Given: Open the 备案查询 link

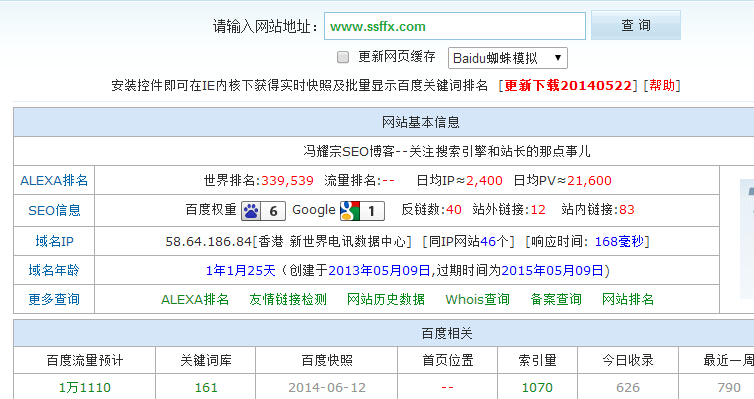Looking at the screenshot, I should click(556, 299).
